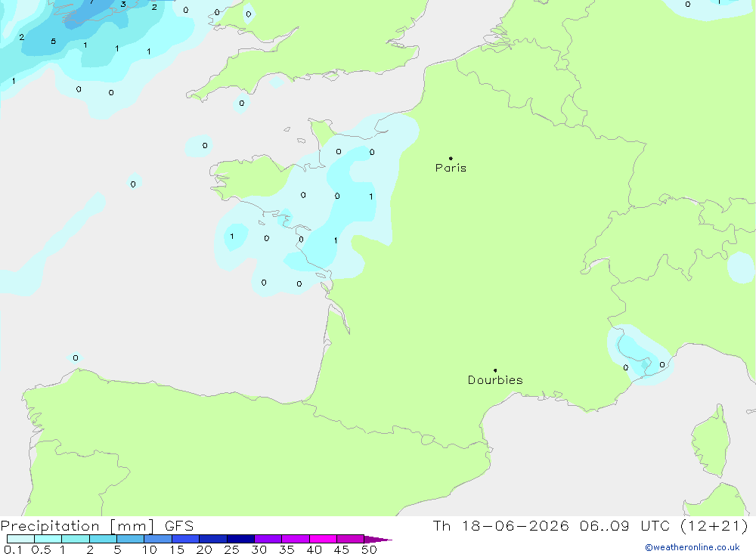The width and height of the screenshot is (756, 554).
Task: Select the black dot marker above Dourbies
Action: pyautogui.click(x=495, y=370)
